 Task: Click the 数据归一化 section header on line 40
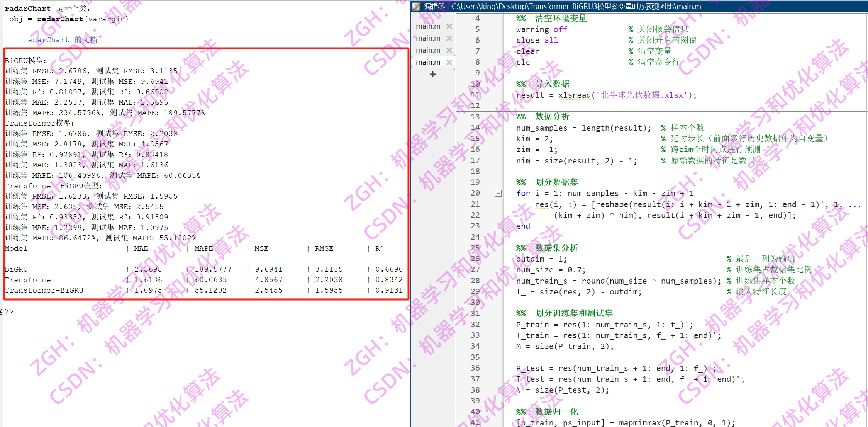pyautogui.click(x=556, y=412)
